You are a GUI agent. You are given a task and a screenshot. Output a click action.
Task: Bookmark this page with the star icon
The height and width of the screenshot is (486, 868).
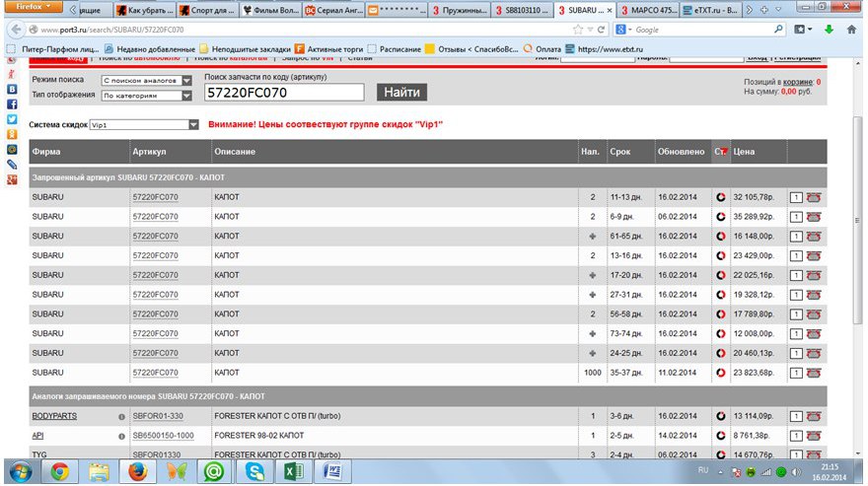click(578, 30)
